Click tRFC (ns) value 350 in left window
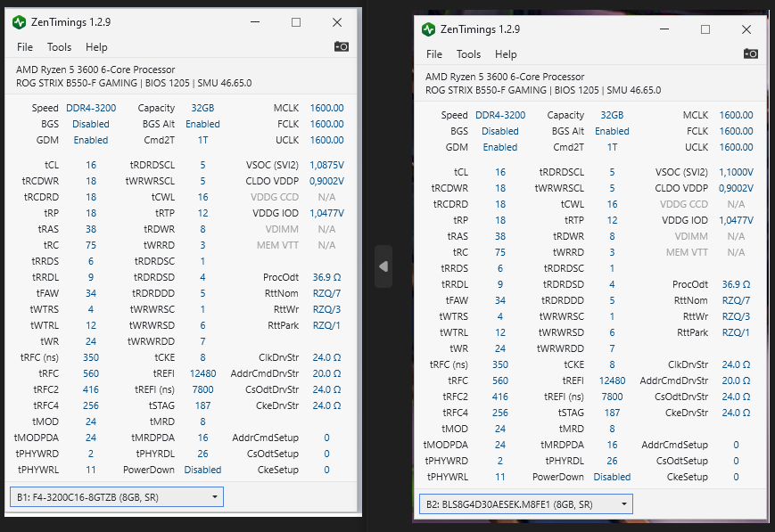 coord(91,357)
